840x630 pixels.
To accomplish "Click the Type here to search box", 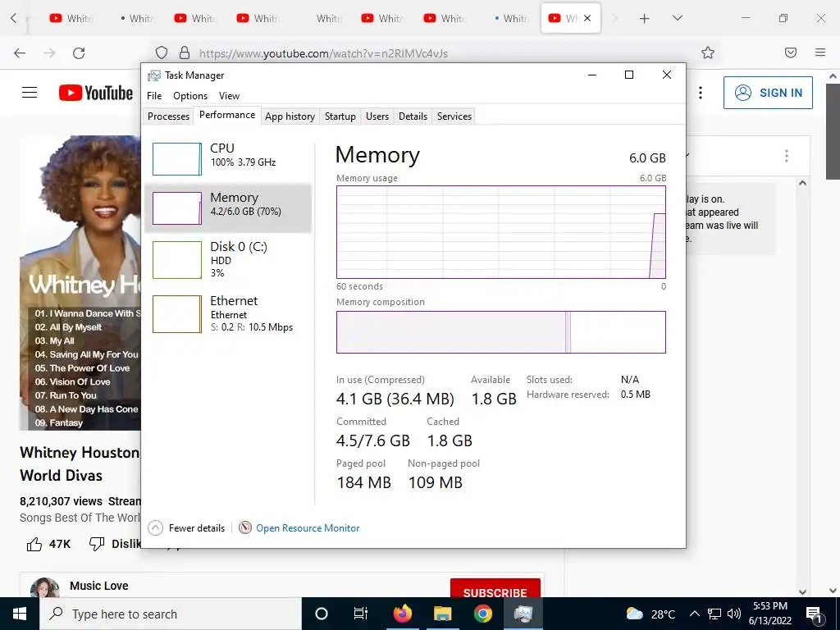I will click(x=171, y=614).
